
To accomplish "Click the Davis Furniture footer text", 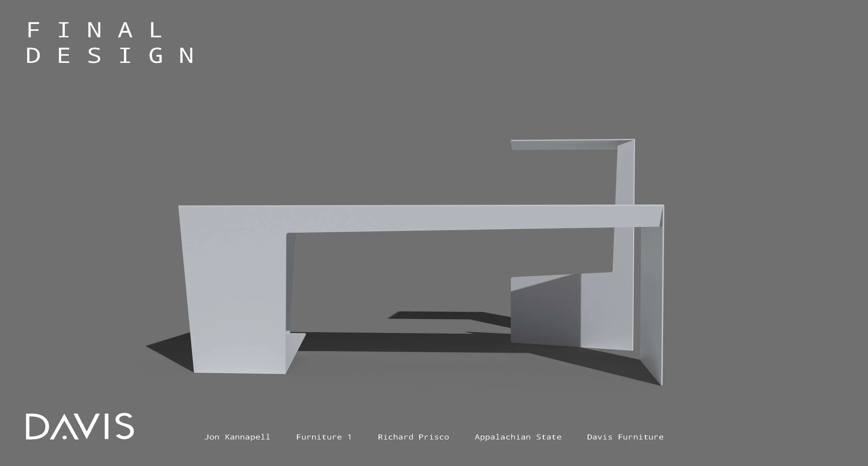I will click(x=625, y=437).
